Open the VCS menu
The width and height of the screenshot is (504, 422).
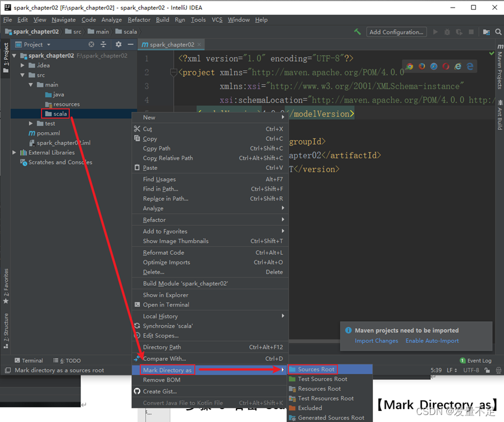pos(217,20)
